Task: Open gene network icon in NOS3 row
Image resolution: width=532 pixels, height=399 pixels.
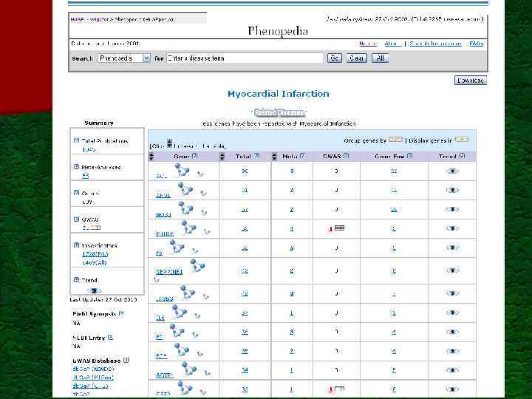Action: (x=186, y=208)
